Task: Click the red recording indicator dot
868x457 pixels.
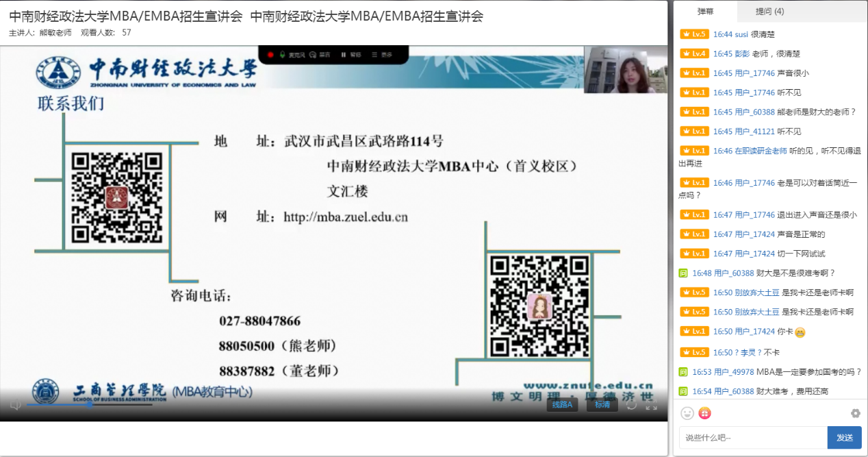Action: pyautogui.click(x=270, y=55)
